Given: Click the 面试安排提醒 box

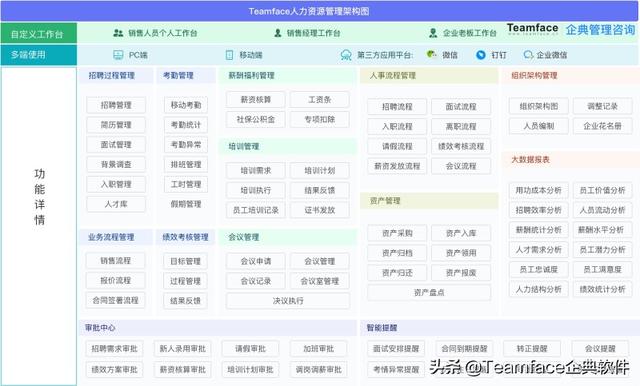Looking at the screenshot, I should point(396,349).
